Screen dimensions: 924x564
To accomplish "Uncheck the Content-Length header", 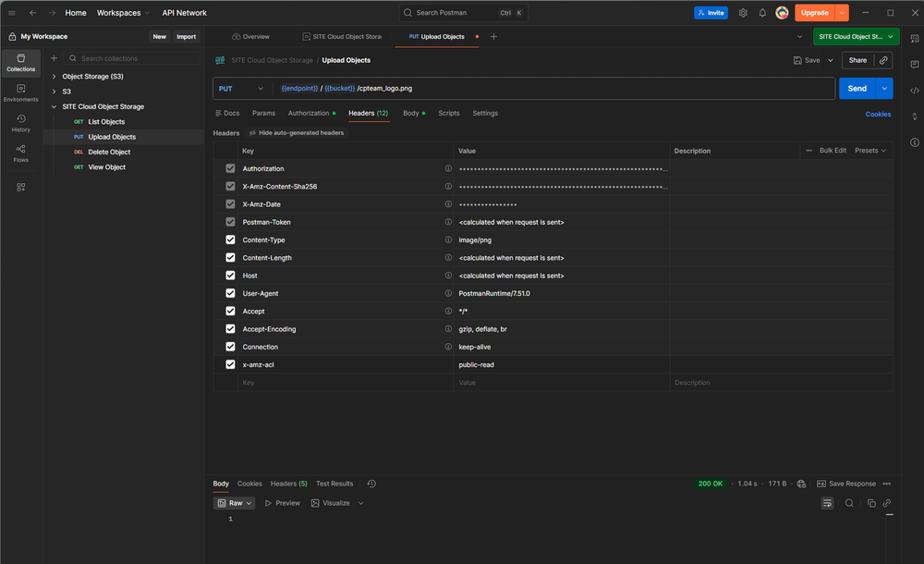I will point(230,257).
